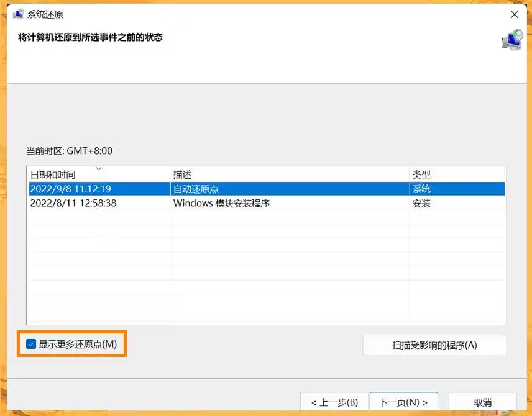The height and width of the screenshot is (416, 532).
Task: Proceed with the 下一页(N) button
Action: tap(403, 402)
